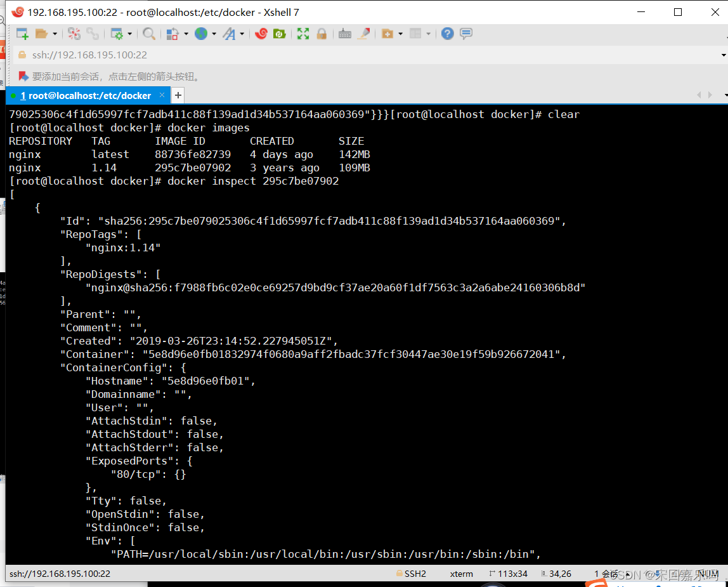Click the Help question mark icon
Viewport: 728px width, 587px height.
coord(447,33)
